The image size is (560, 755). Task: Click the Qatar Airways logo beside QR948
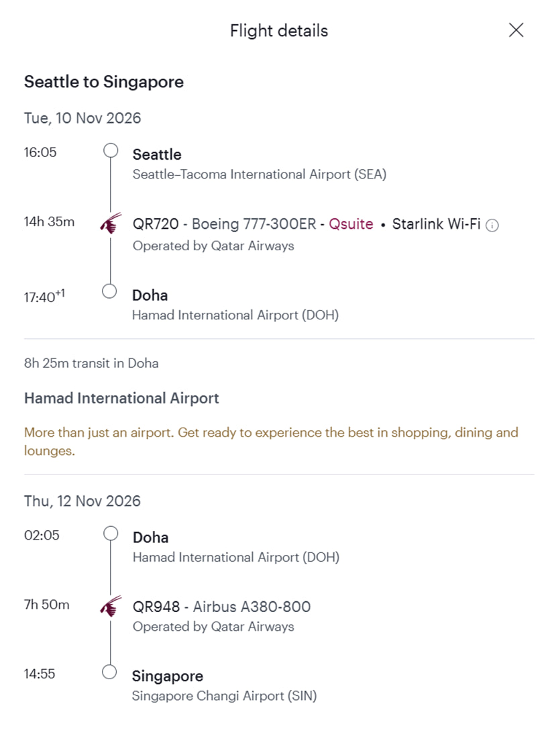111,606
